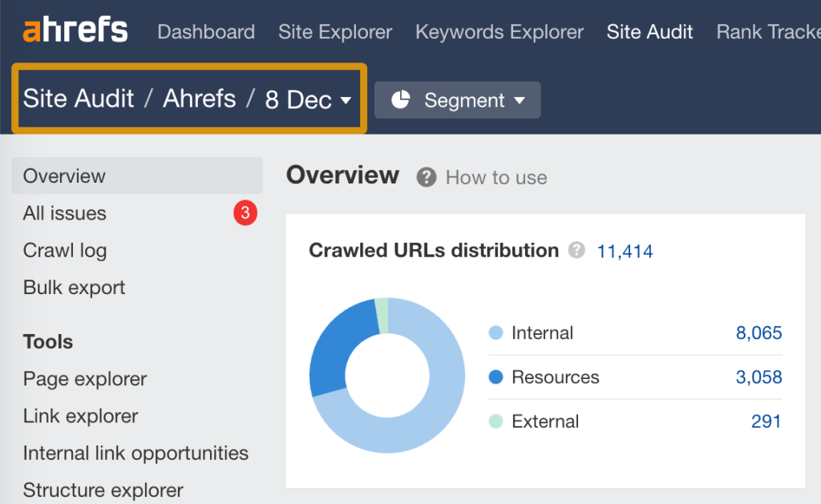821x504 pixels.
Task: Open Bulk export in sidebar
Action: pyautogui.click(x=74, y=287)
